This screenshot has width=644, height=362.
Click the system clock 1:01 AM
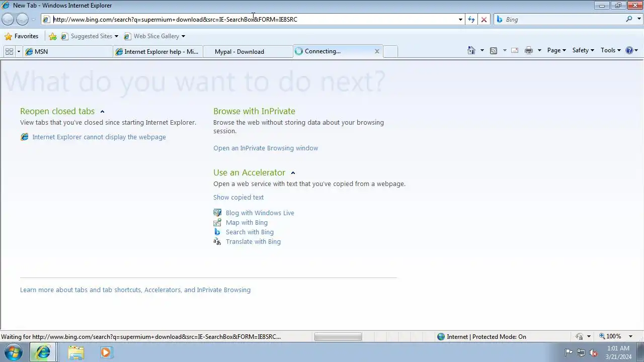pos(618,348)
